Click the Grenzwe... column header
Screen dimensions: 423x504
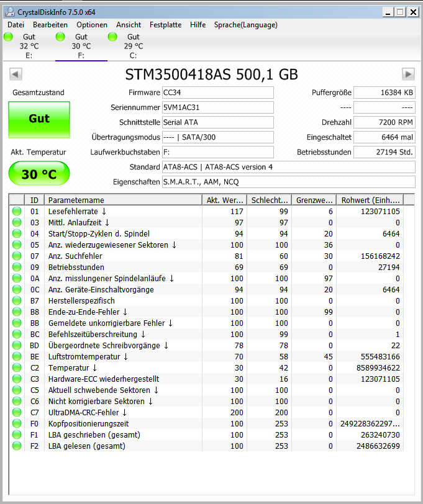[x=314, y=200]
